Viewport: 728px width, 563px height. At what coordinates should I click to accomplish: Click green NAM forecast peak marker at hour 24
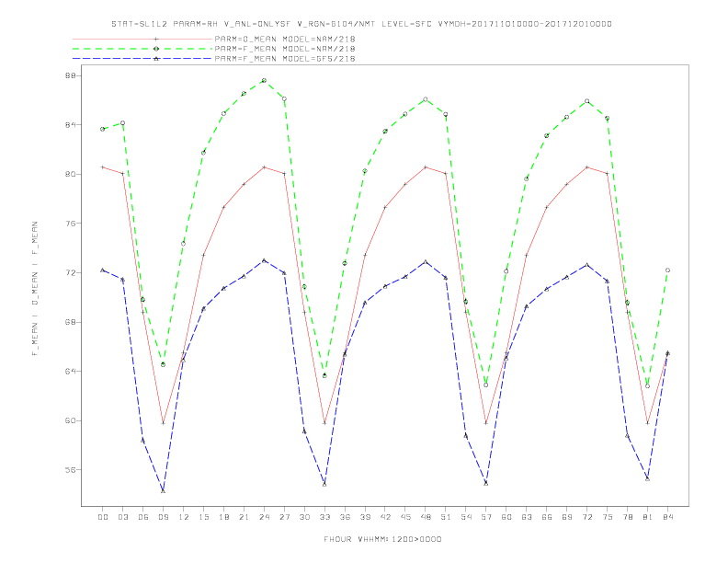pyautogui.click(x=264, y=81)
